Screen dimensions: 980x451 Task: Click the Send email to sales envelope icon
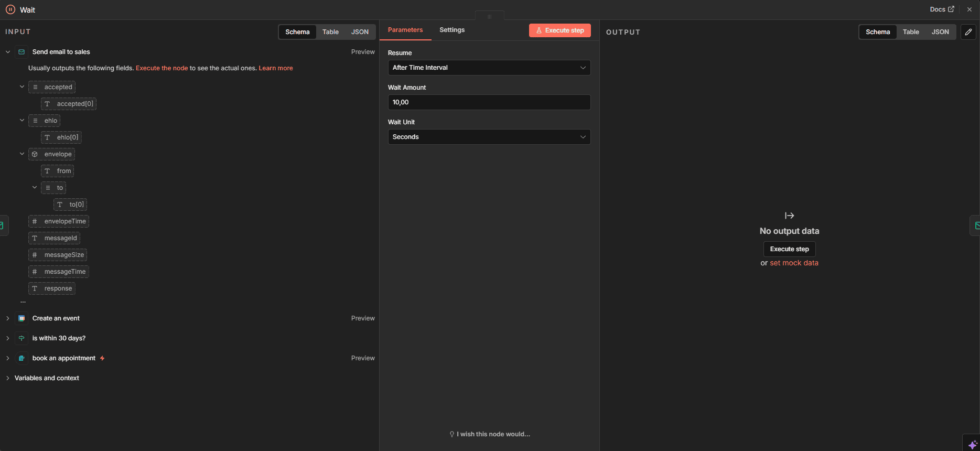(x=21, y=52)
